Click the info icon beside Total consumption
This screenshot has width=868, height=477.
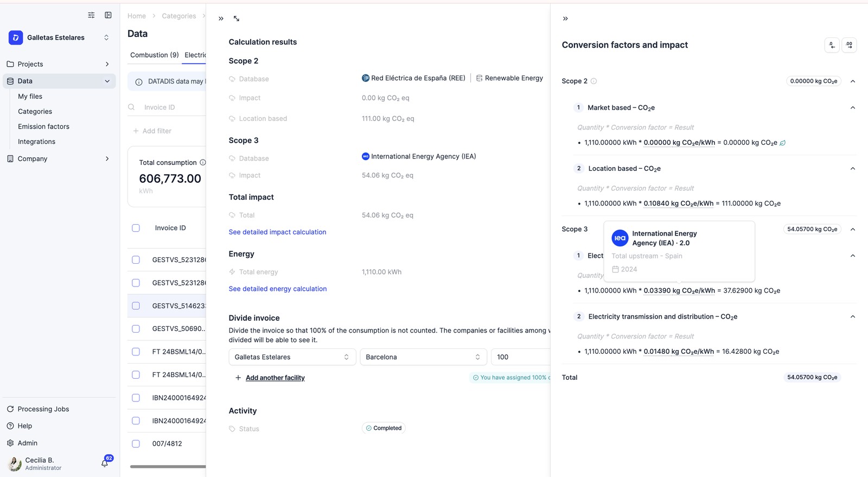(203, 162)
